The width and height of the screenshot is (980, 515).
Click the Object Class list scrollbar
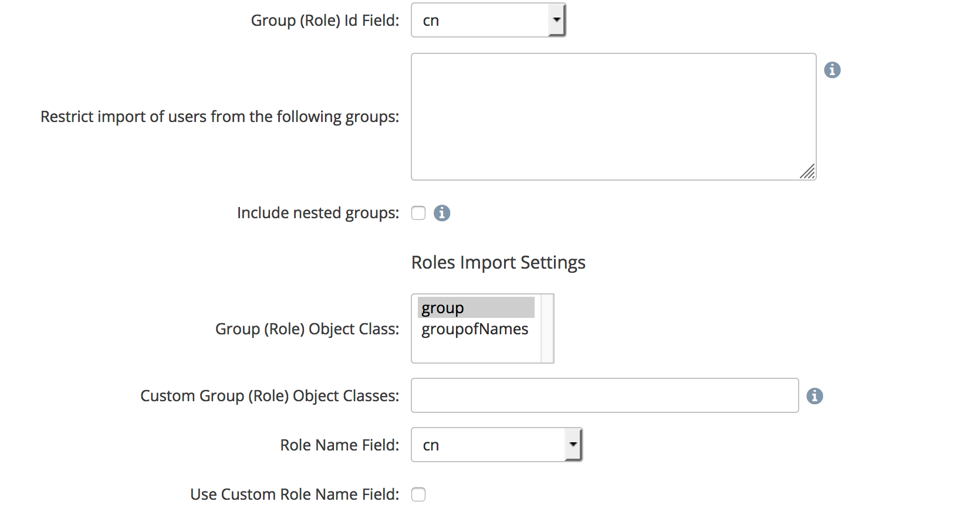click(x=547, y=328)
